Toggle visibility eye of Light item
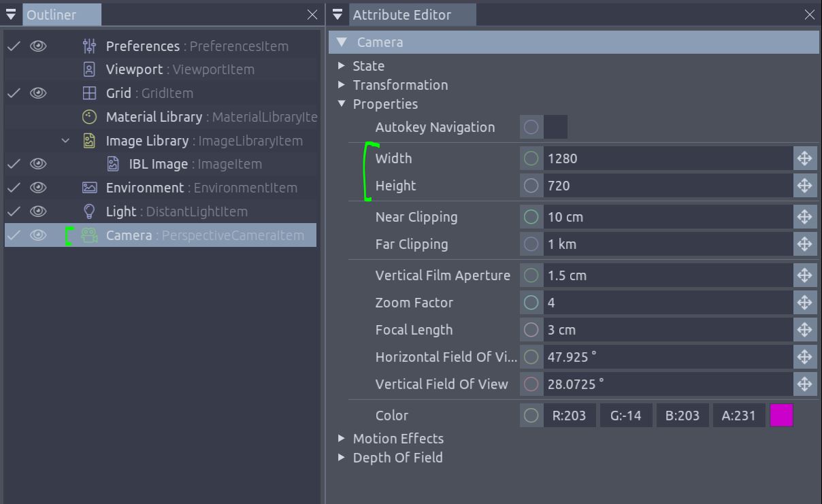This screenshot has height=504, width=822. click(38, 212)
